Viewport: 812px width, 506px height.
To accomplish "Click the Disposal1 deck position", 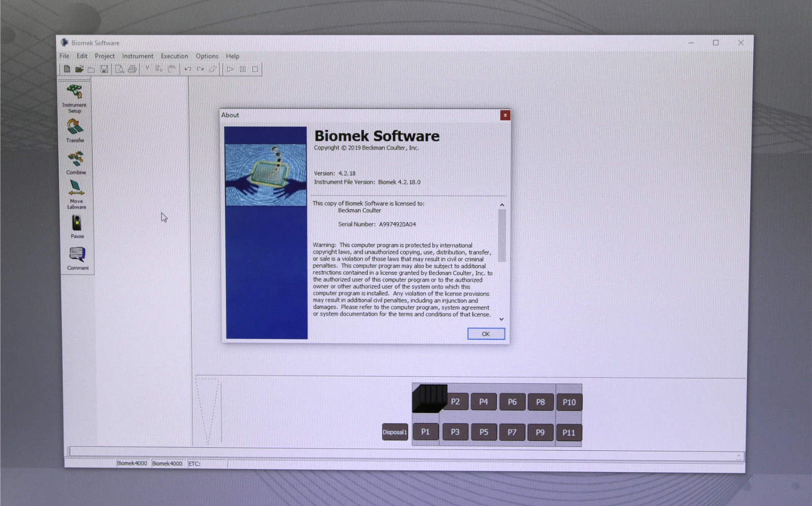I will (395, 432).
